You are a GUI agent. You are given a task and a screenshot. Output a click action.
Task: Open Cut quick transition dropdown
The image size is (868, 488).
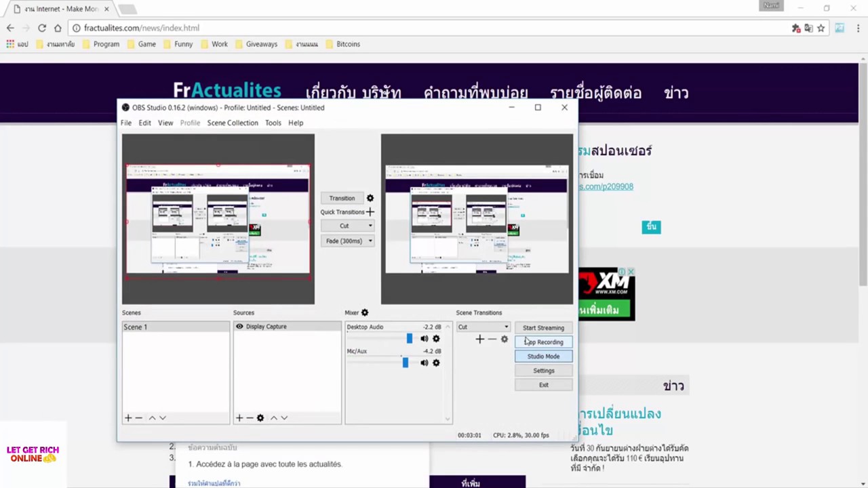(347, 226)
